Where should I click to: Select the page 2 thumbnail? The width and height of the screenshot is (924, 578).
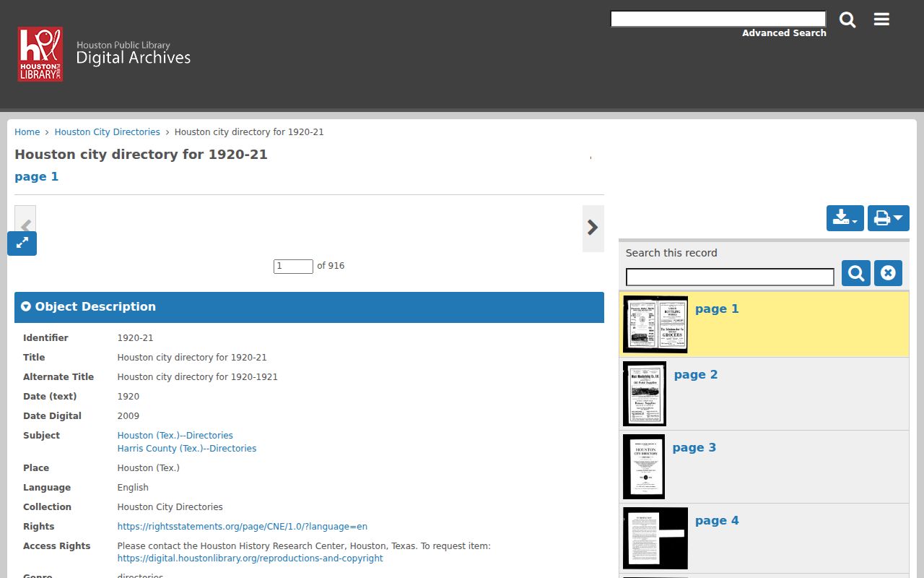pos(645,394)
